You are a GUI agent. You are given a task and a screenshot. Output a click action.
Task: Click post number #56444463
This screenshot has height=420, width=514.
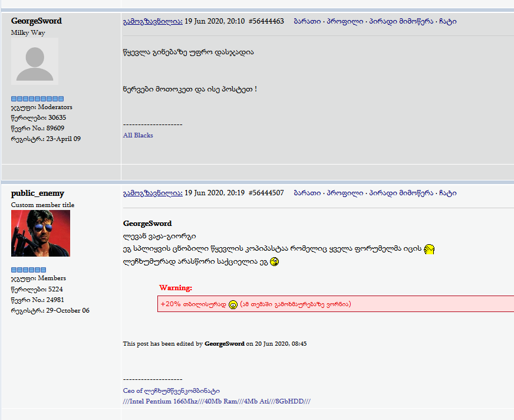pos(266,21)
